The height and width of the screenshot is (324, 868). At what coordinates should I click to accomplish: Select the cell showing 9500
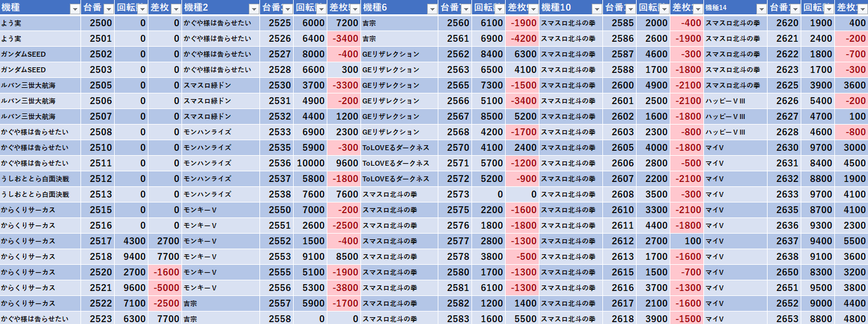click(x=817, y=288)
